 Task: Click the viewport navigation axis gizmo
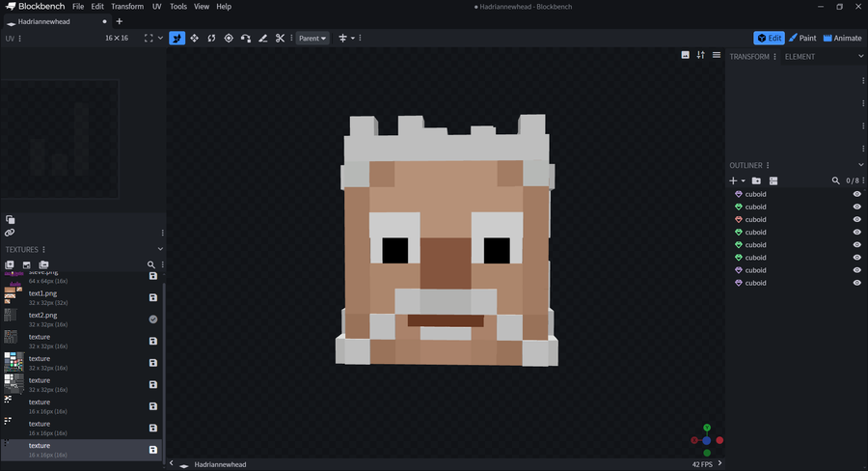(x=707, y=440)
